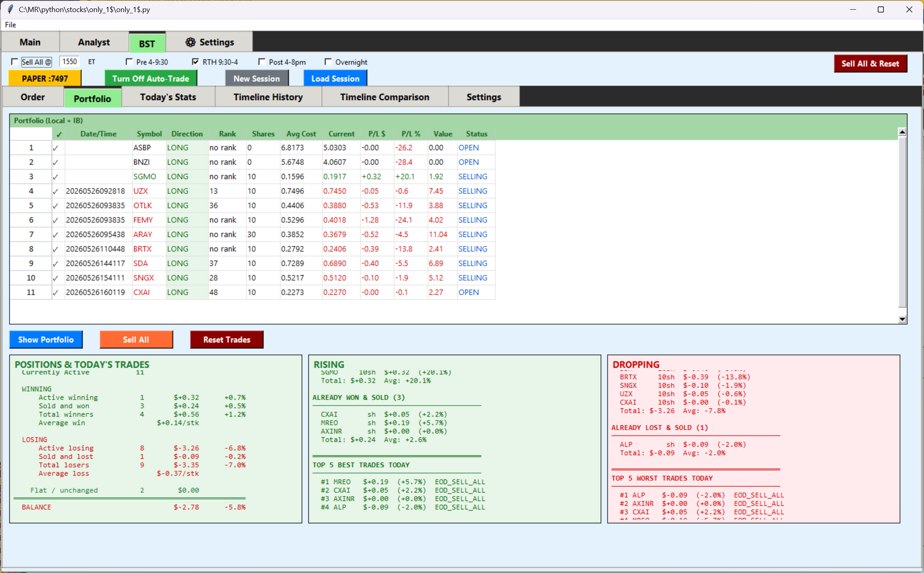Enable the Pre 4-9:30 checkbox
924x573 pixels.
129,62
